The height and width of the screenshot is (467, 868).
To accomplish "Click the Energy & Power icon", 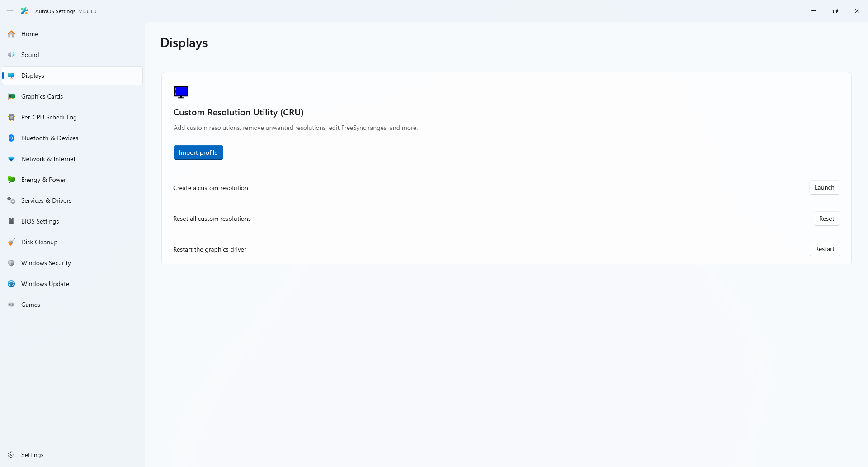I will click(11, 180).
